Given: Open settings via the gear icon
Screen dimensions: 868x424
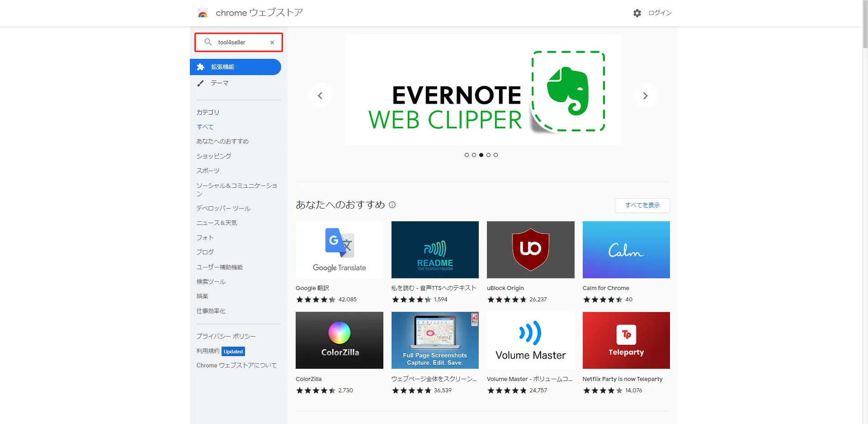Looking at the screenshot, I should pos(637,13).
